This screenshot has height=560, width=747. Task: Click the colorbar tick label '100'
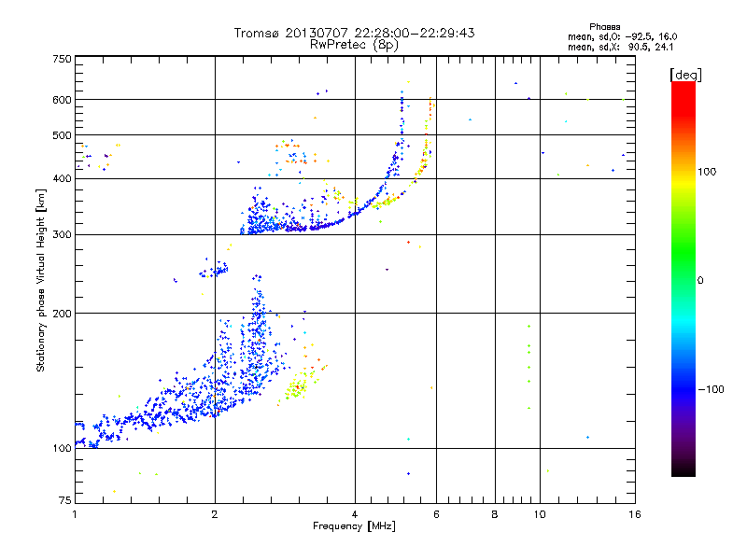[x=707, y=172]
